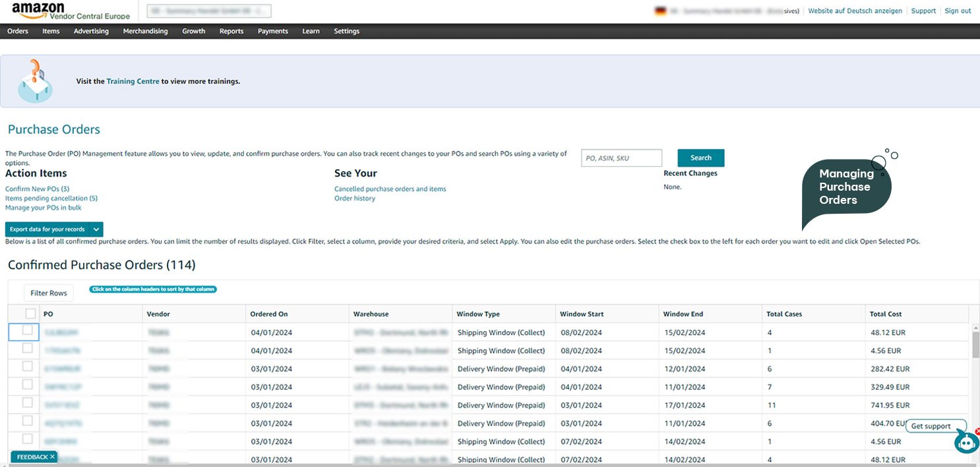Dismiss the Feedback tab with its X

pyautogui.click(x=52, y=456)
